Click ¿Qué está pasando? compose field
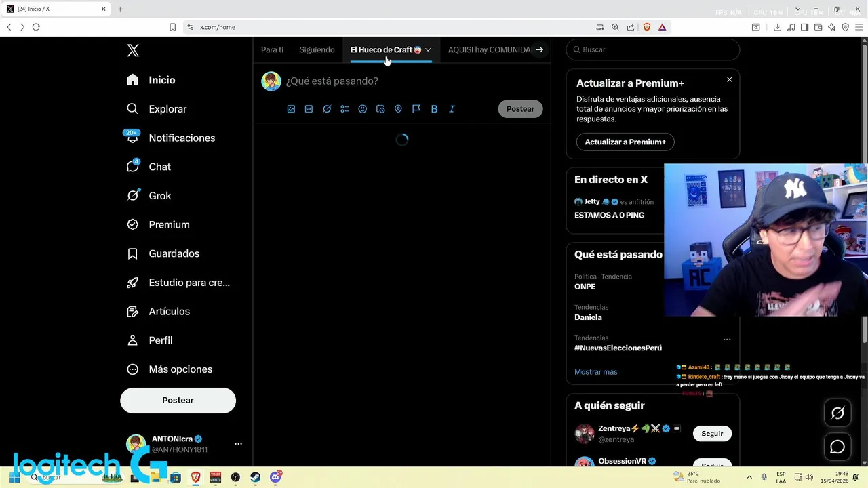Image resolution: width=868 pixels, height=488 pixels. [332, 81]
